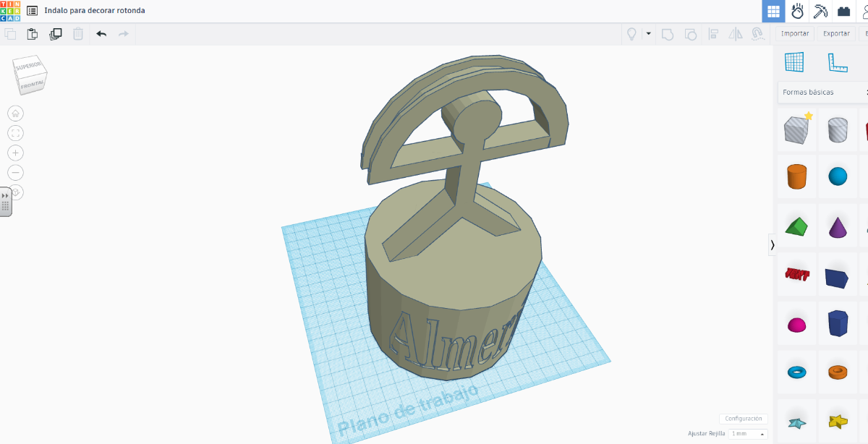
Task: Open the Align tool
Action: point(714,33)
